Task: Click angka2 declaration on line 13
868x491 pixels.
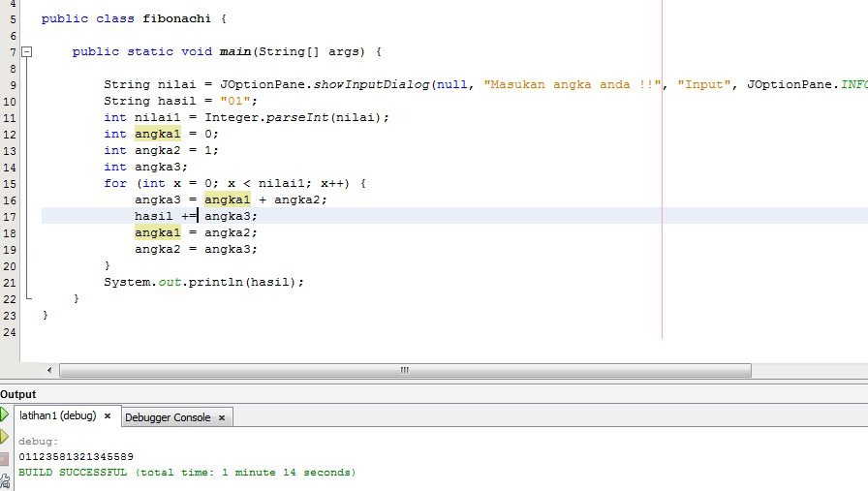Action: coord(157,150)
